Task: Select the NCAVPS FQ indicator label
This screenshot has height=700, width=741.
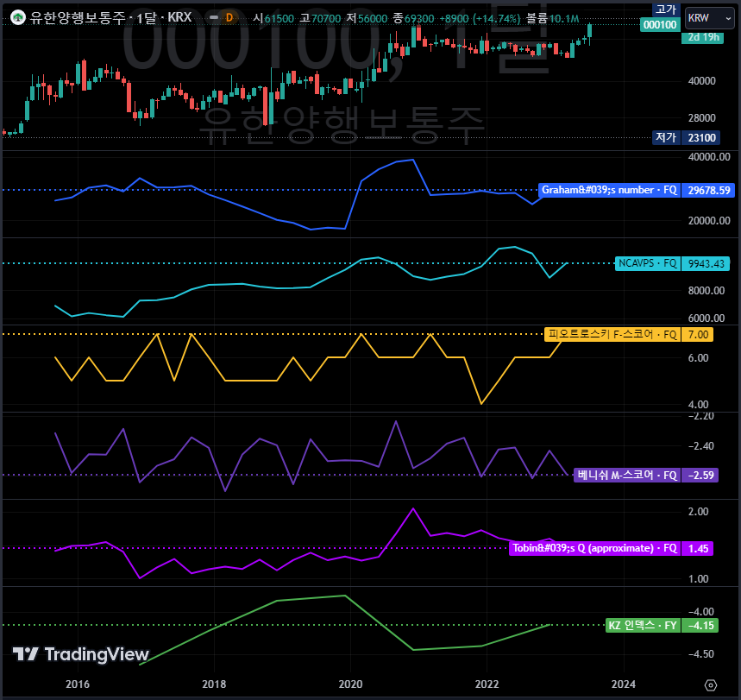Action: click(x=648, y=263)
